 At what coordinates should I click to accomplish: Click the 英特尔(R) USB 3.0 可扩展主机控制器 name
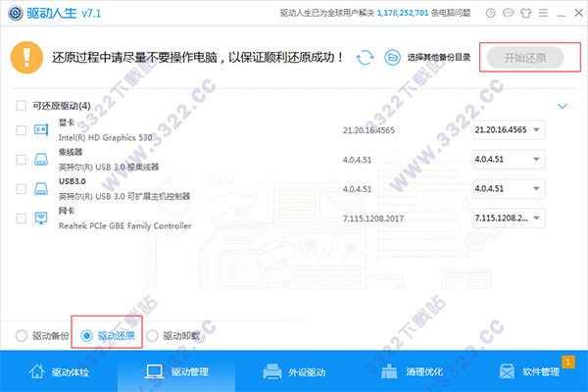[124, 196]
